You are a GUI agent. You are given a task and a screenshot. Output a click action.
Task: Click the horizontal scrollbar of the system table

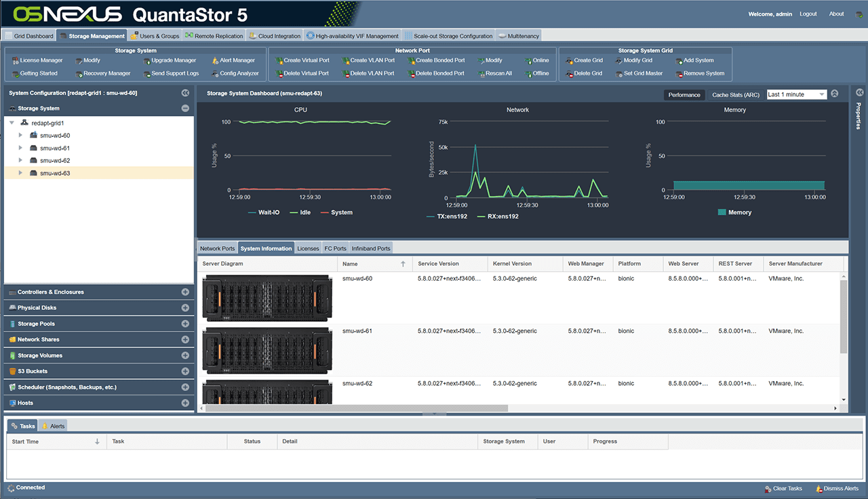[357, 408]
